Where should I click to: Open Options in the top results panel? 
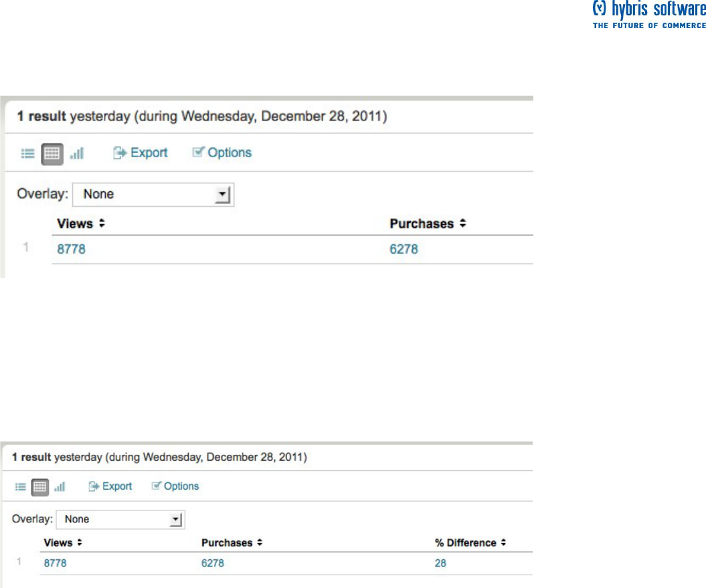click(222, 153)
